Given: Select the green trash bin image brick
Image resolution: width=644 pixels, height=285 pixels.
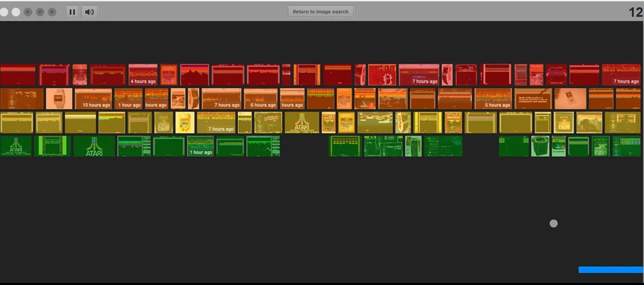Looking at the screenshot, I should click(x=540, y=146).
